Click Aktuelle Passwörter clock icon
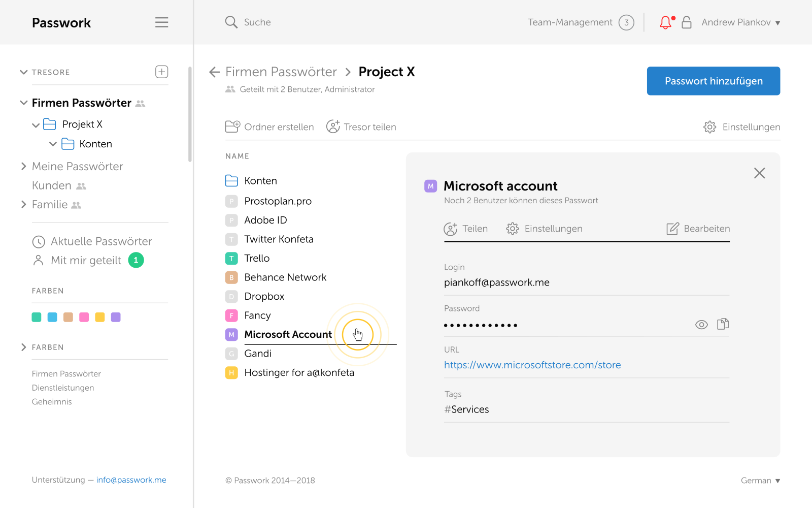 pos(39,242)
